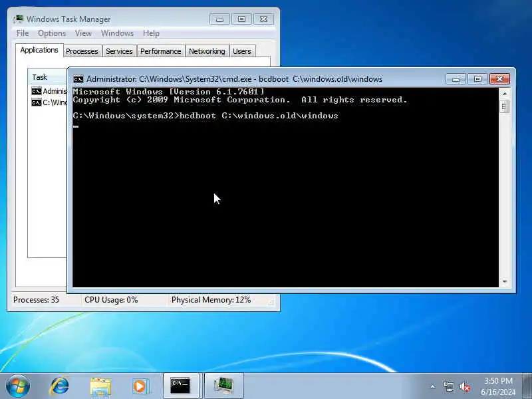Open the network status tray icon
Image resolution: width=532 pixels, height=399 pixels.
point(448,386)
